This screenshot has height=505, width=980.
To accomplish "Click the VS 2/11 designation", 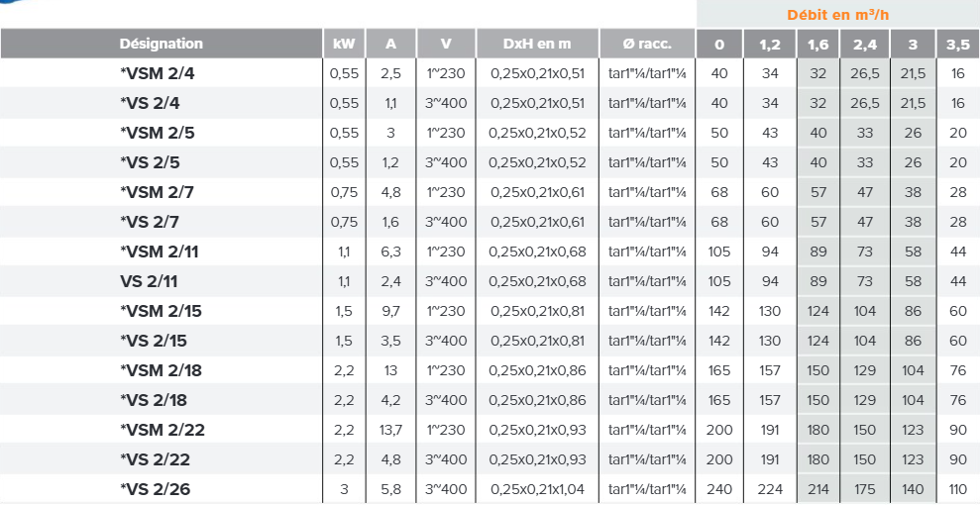I will (x=149, y=281).
